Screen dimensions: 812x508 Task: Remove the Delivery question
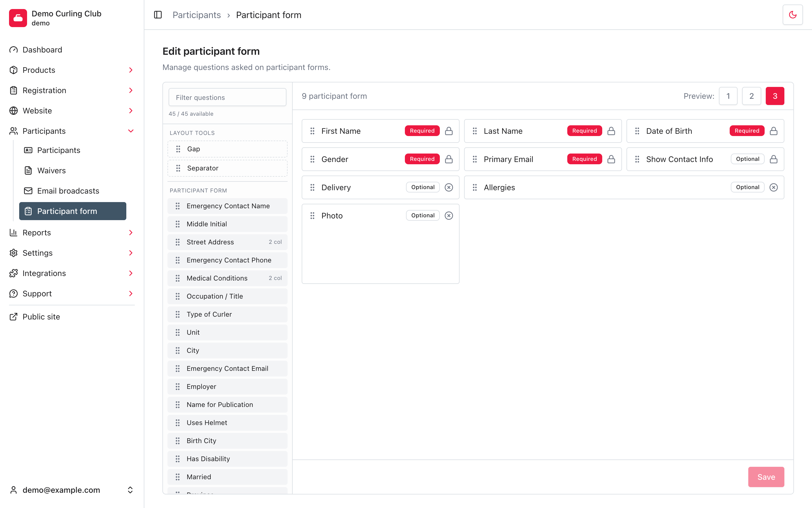click(x=449, y=187)
